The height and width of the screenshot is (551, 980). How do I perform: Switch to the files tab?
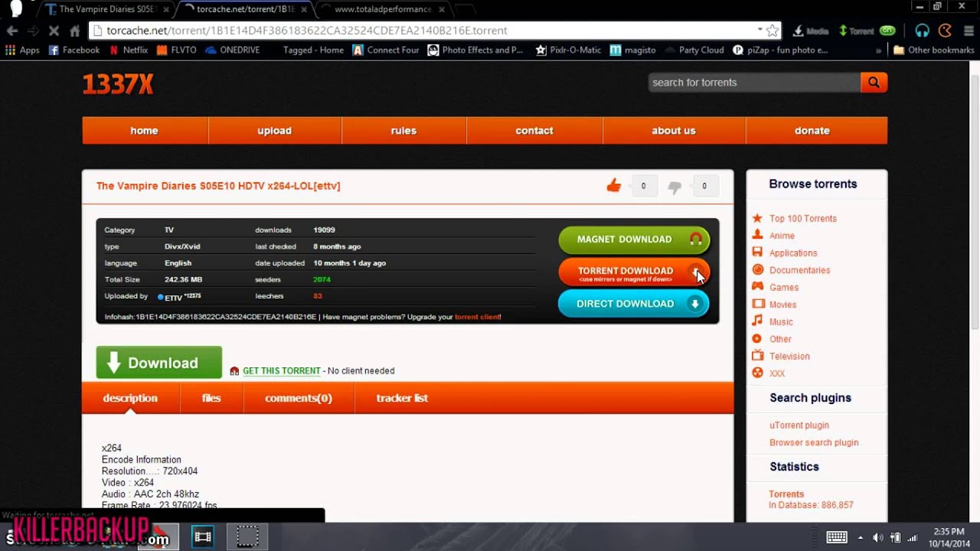point(211,398)
